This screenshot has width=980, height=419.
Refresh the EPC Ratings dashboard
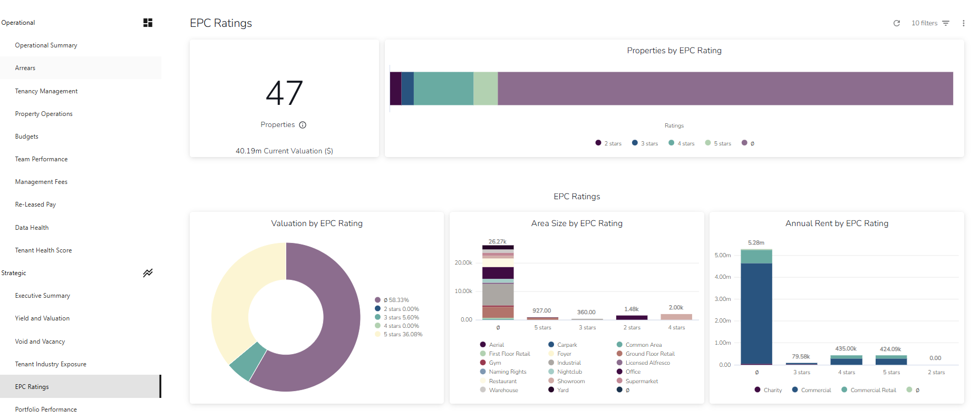click(x=896, y=23)
